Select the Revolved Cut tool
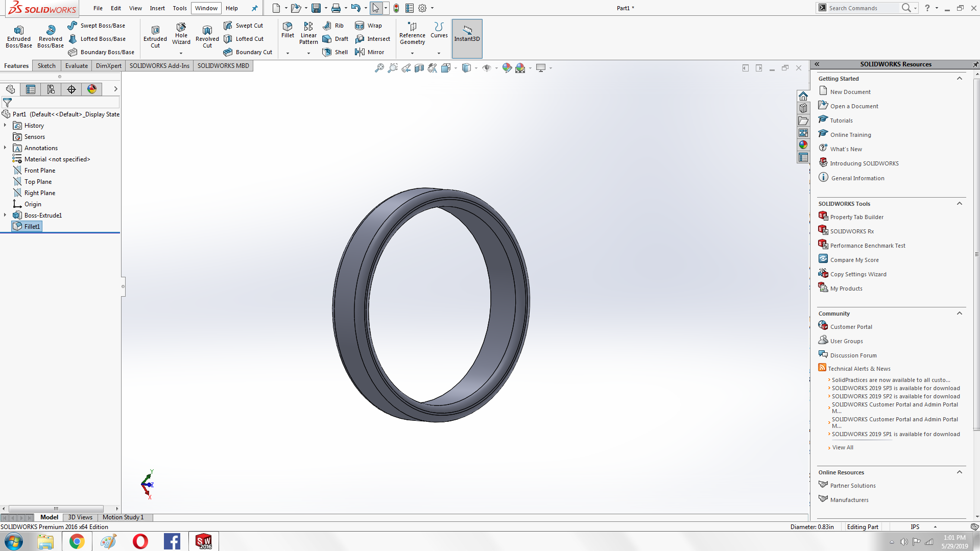980x551 pixels. (207, 36)
